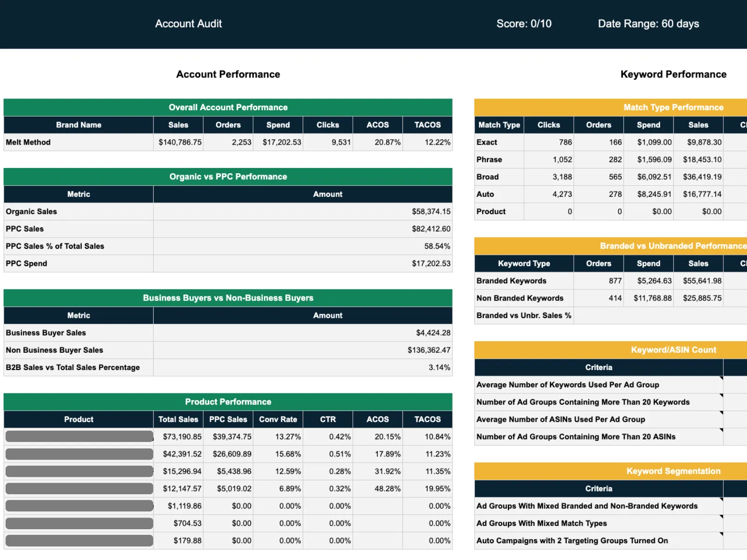The width and height of the screenshot is (747, 560).
Task: Select the Branded vs Unbr. Sales % cell
Action: [x=523, y=315]
